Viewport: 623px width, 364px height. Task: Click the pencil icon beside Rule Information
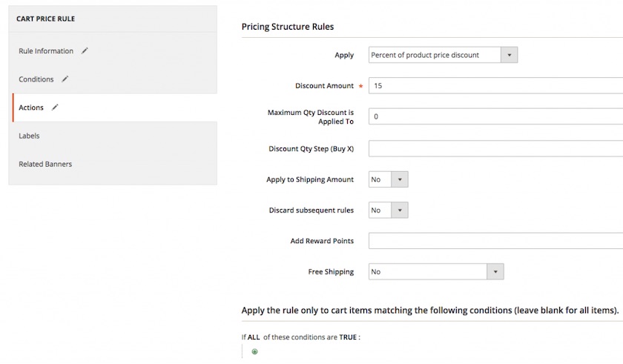[85, 51]
